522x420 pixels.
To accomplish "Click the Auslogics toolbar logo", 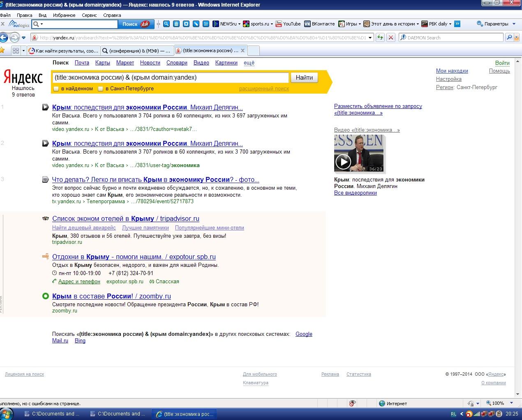I will pos(19,24).
